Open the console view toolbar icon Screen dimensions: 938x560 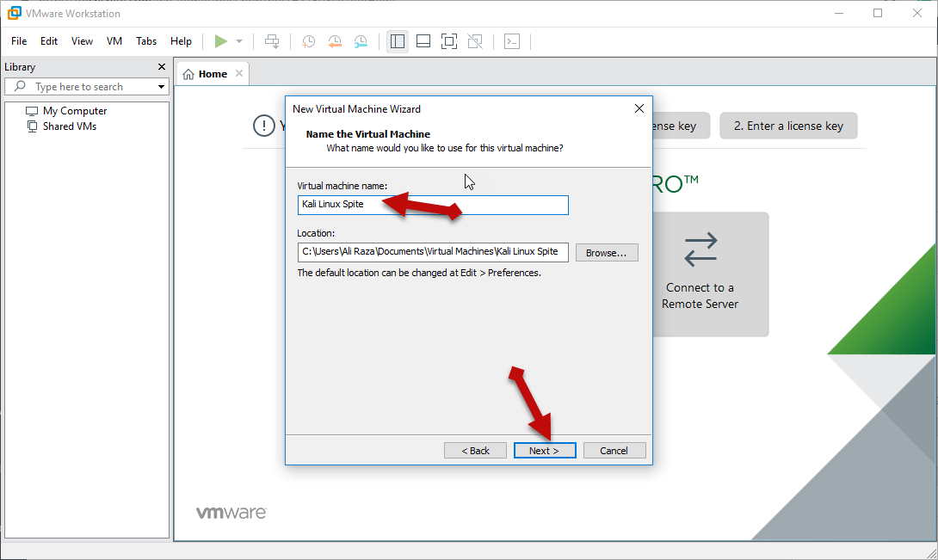[x=512, y=41]
